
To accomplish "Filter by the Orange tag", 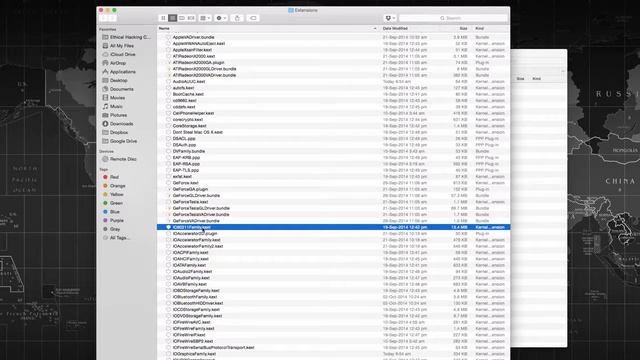I will point(114,186).
